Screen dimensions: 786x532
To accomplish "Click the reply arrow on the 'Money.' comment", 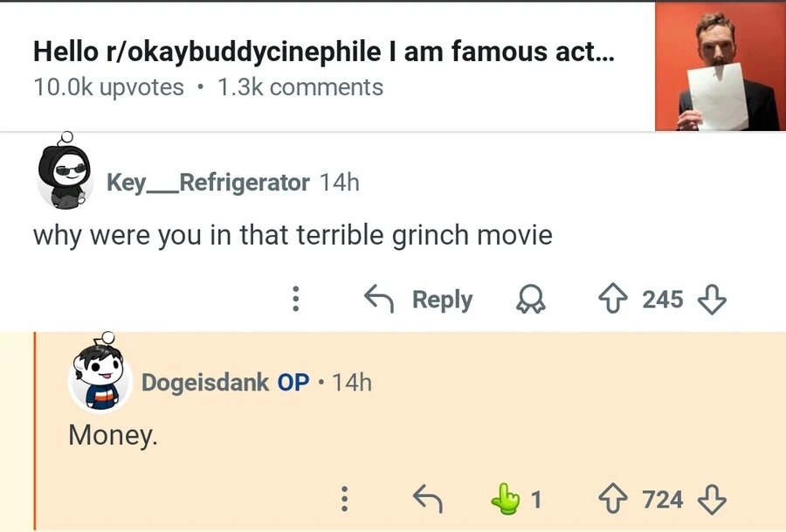I will [x=427, y=499].
